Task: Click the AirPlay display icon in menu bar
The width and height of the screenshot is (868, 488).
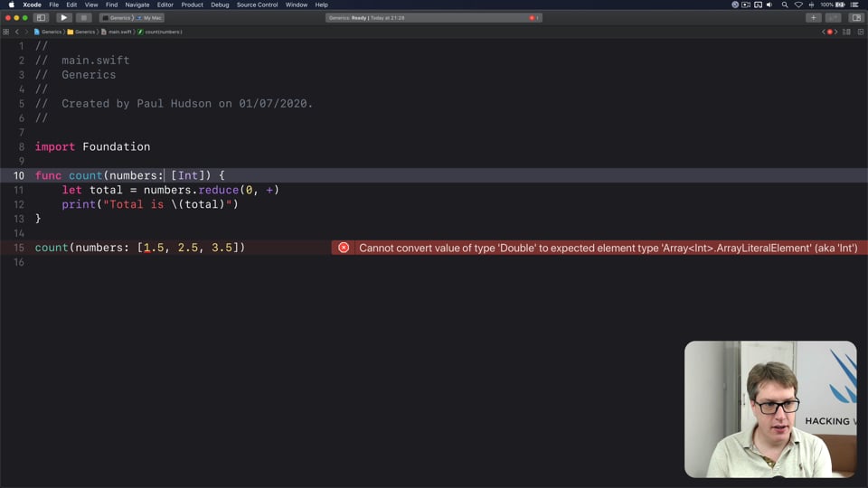Action: pos(758,5)
